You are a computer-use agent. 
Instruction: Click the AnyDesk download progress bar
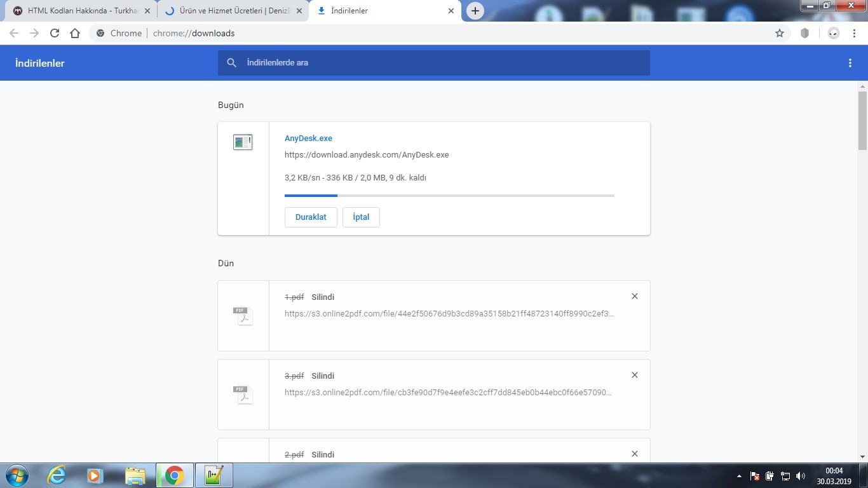point(449,196)
